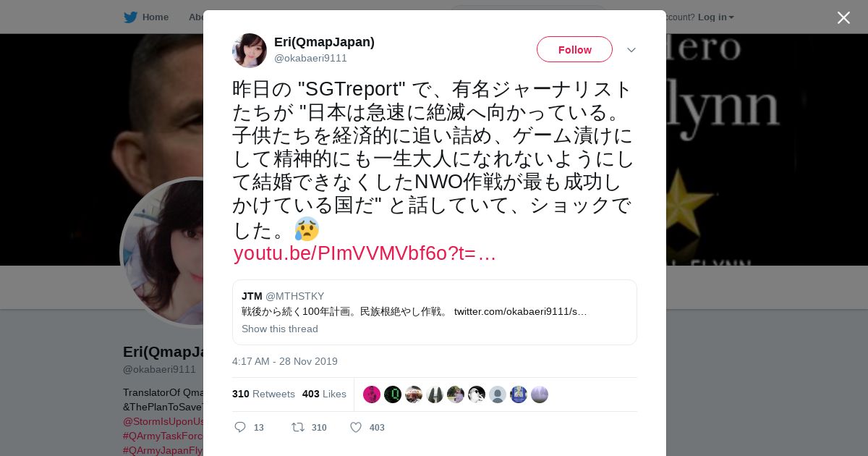The height and width of the screenshot is (456, 868).
Task: Open the quoted JTM tweet card
Action: (x=434, y=312)
